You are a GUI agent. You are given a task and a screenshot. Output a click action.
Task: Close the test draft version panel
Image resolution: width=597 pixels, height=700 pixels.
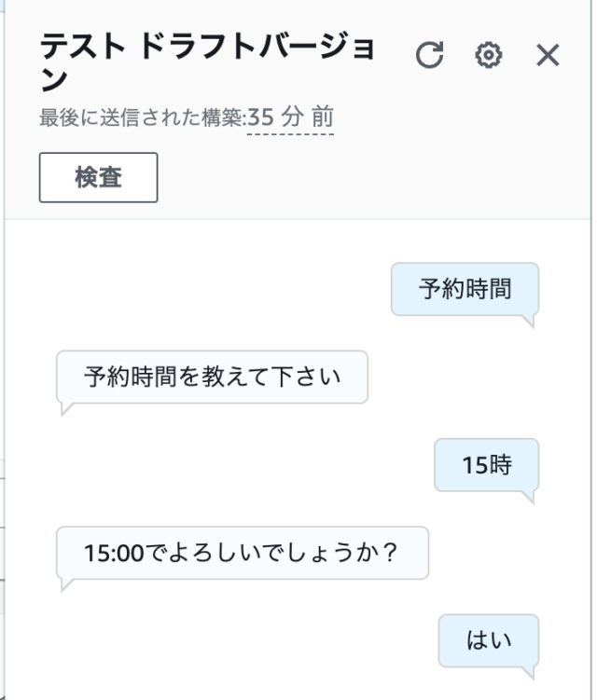[x=548, y=55]
